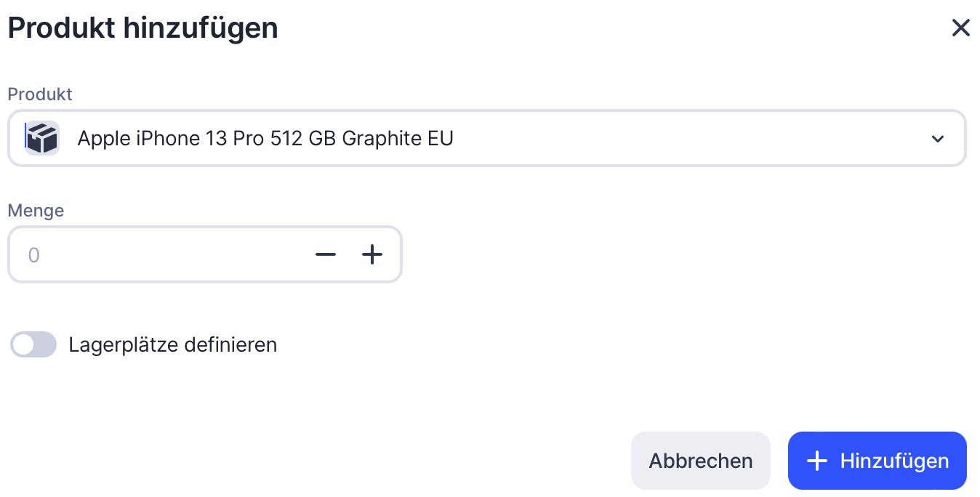
Task: Click the package icon beside the product name
Action: pyautogui.click(x=42, y=138)
